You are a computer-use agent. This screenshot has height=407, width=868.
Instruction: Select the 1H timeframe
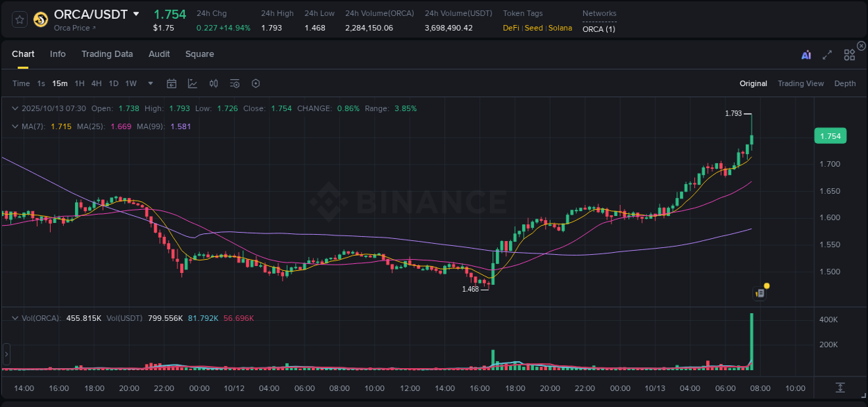pos(79,83)
